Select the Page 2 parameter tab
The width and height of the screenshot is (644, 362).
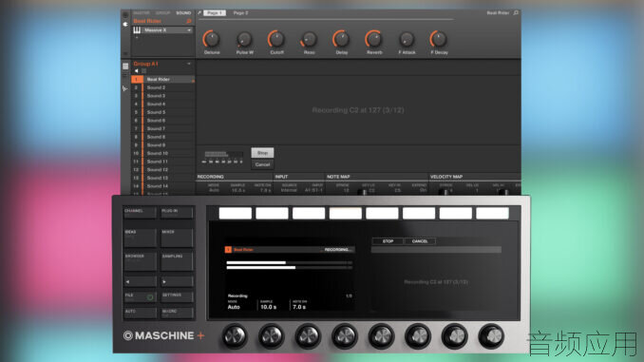(240, 12)
